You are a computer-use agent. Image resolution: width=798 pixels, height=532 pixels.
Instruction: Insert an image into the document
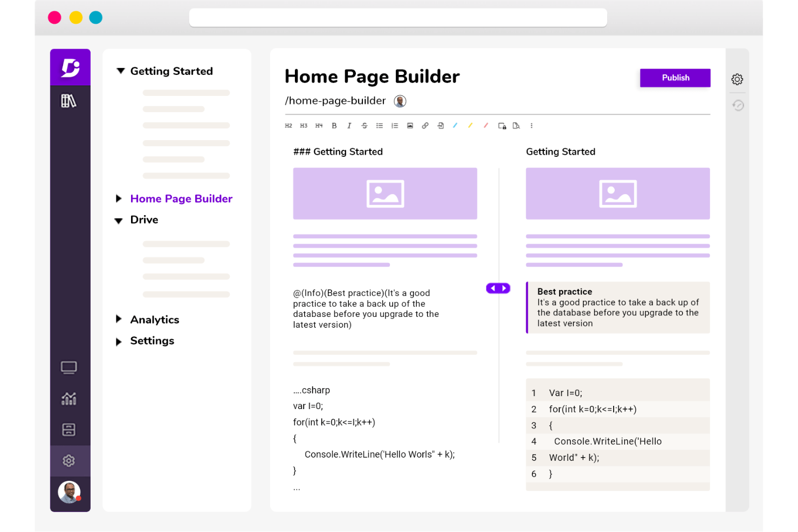[x=410, y=126]
